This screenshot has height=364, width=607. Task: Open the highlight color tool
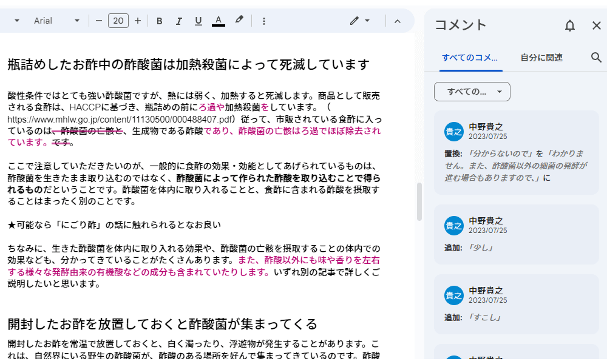239,20
